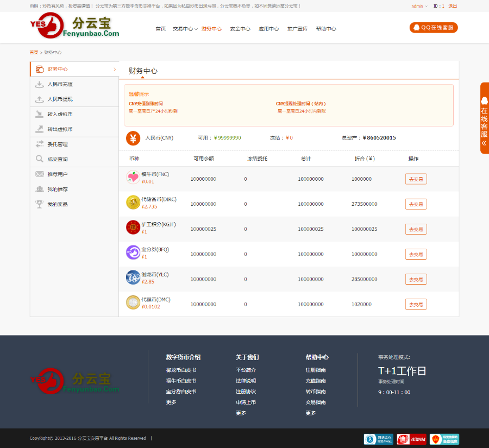The width and height of the screenshot is (489, 448).
Task: Open 申请上币 footer link
Action: pyautogui.click(x=246, y=402)
